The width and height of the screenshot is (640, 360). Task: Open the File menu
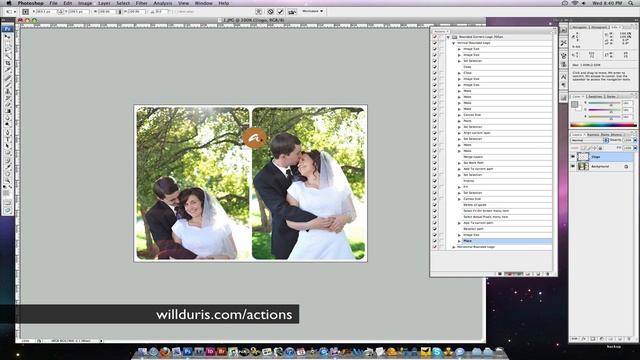pos(53,3)
